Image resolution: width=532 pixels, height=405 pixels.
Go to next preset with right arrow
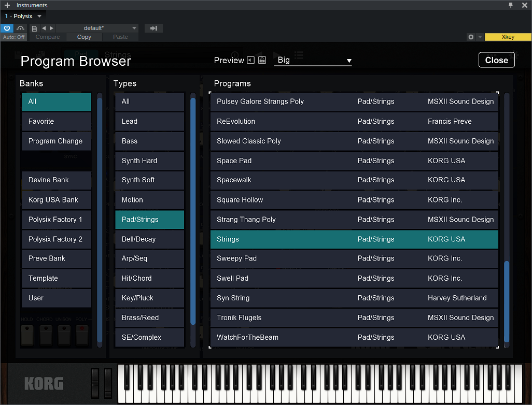coord(51,28)
